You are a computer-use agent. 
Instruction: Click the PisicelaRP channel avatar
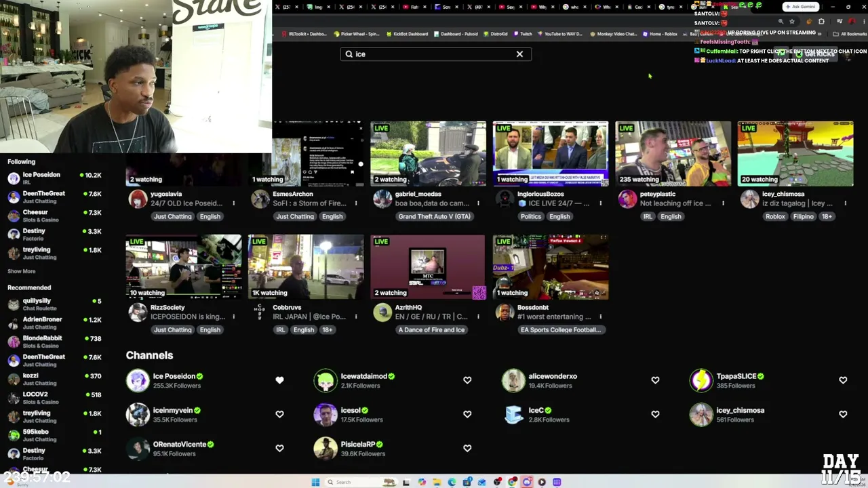(325, 448)
